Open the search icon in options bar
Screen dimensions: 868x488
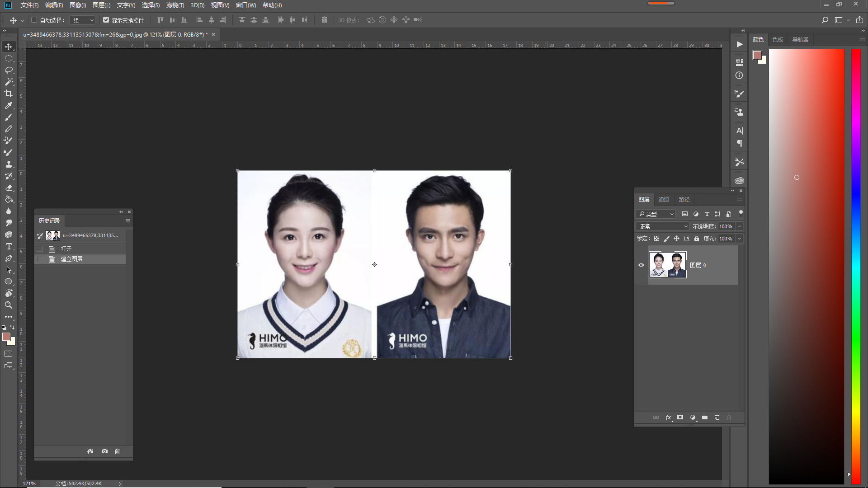pyautogui.click(x=825, y=20)
